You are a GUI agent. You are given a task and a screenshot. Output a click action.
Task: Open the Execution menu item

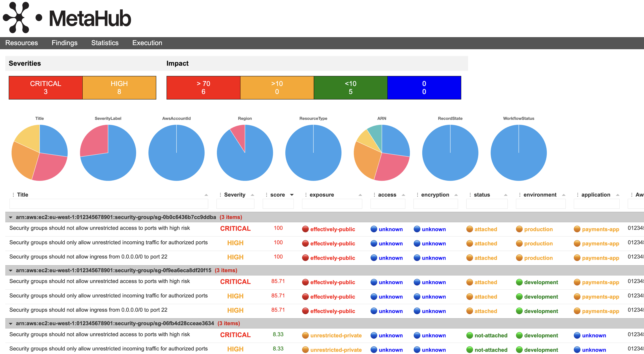[x=147, y=43]
